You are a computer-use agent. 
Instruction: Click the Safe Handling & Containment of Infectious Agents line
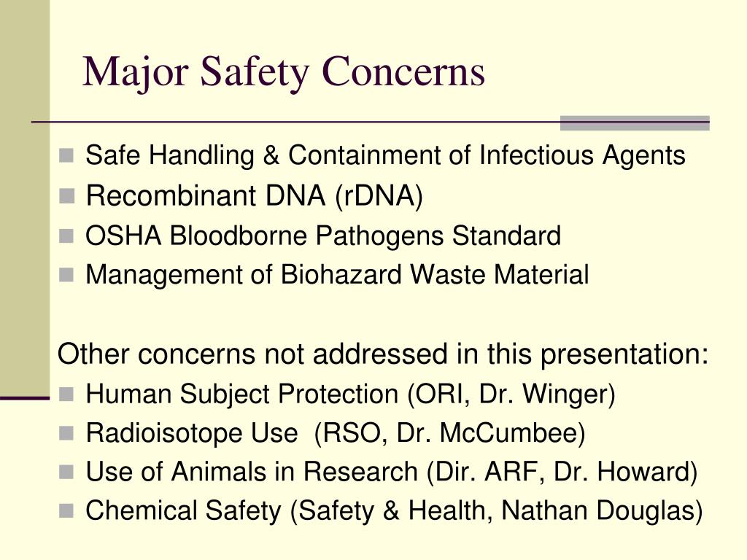click(385, 156)
